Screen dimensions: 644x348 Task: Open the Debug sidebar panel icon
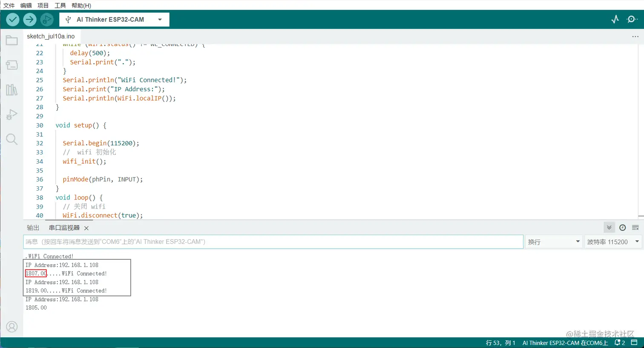12,114
